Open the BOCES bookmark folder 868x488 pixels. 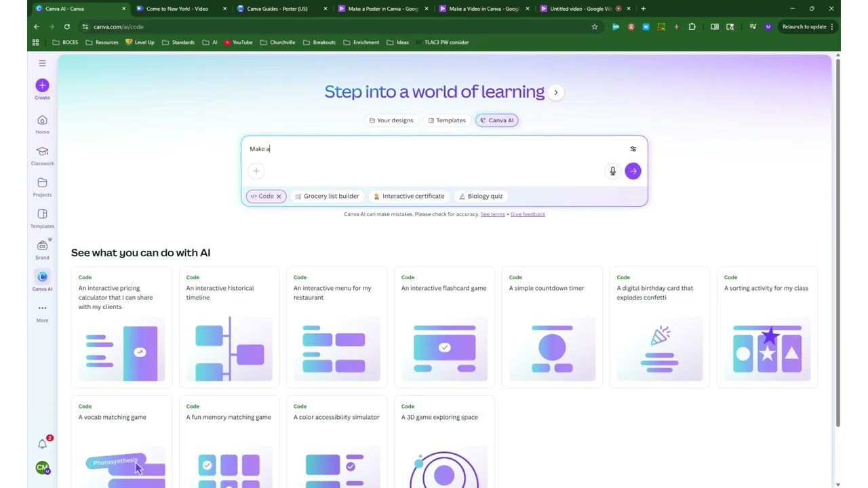pos(65,42)
